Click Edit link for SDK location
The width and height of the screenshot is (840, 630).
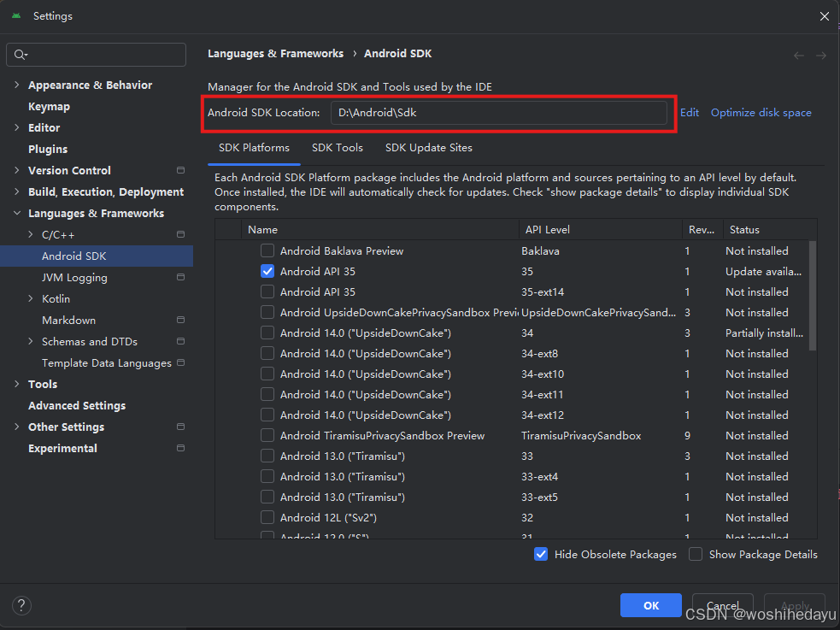[x=690, y=113]
